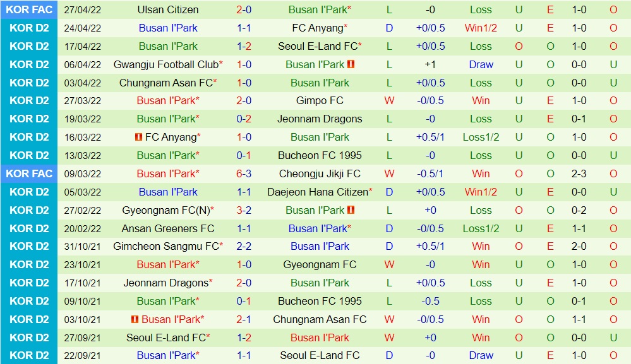Image resolution: width=631 pixels, height=364 pixels.
Task: Select the KOR FAC league label dated 09/03/22
Action: (29, 173)
